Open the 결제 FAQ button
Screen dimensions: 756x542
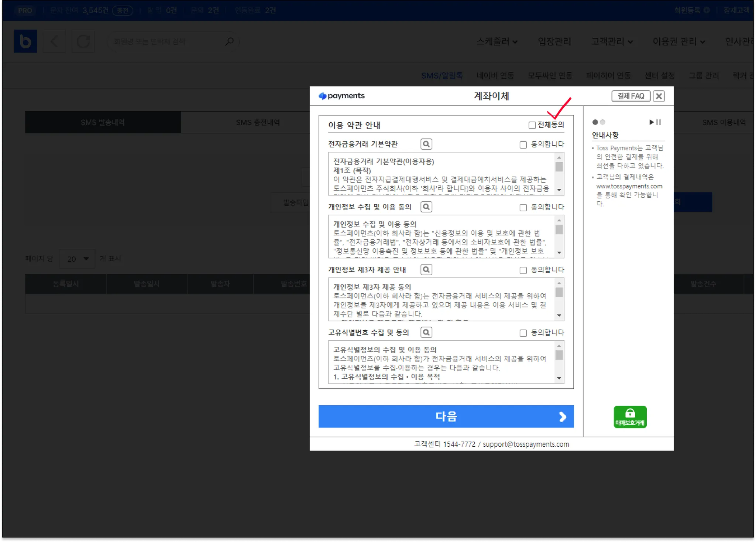pyautogui.click(x=630, y=96)
